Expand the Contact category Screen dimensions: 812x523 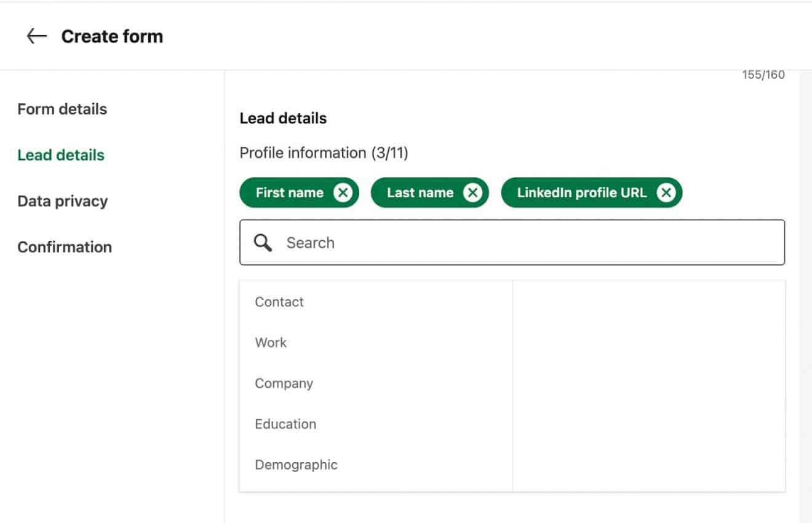coord(279,302)
